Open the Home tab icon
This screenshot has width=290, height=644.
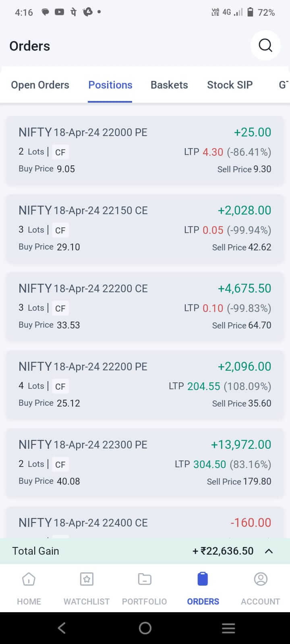[29, 579]
